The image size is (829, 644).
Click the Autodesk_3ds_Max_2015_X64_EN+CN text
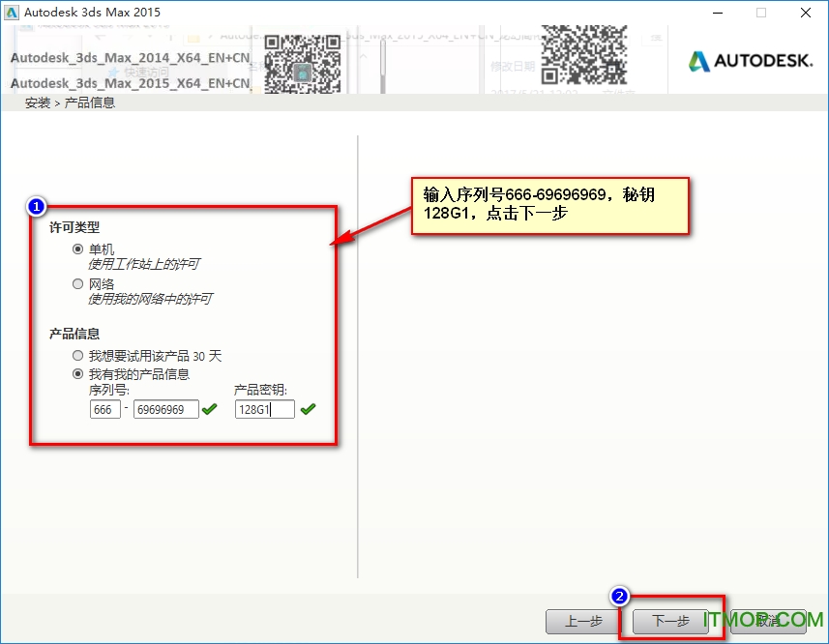coord(130,83)
